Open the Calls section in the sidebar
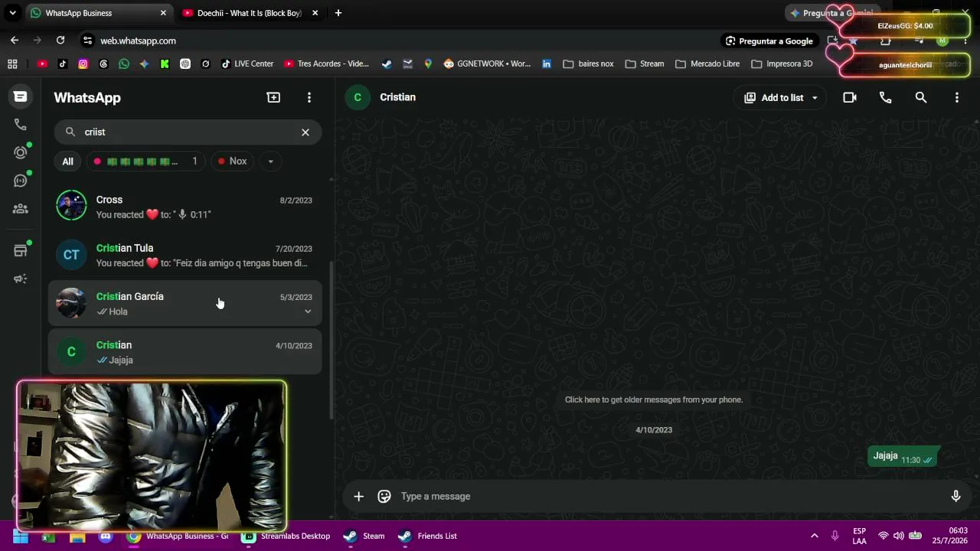 pos(21,125)
